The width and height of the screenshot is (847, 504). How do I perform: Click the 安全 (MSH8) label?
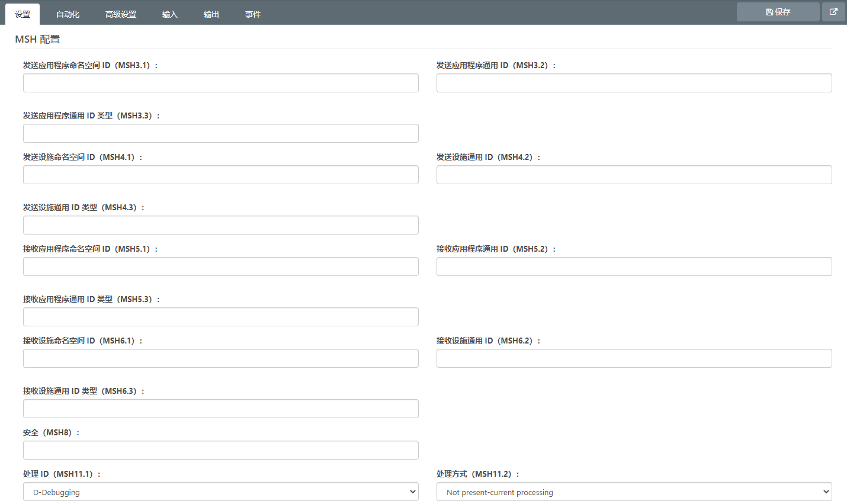click(x=52, y=432)
